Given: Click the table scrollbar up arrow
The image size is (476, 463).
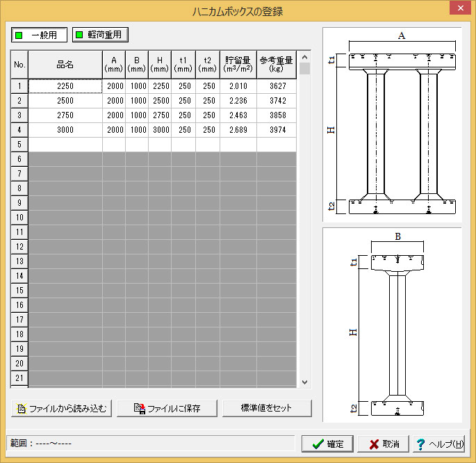Looking at the screenshot, I should [x=305, y=57].
